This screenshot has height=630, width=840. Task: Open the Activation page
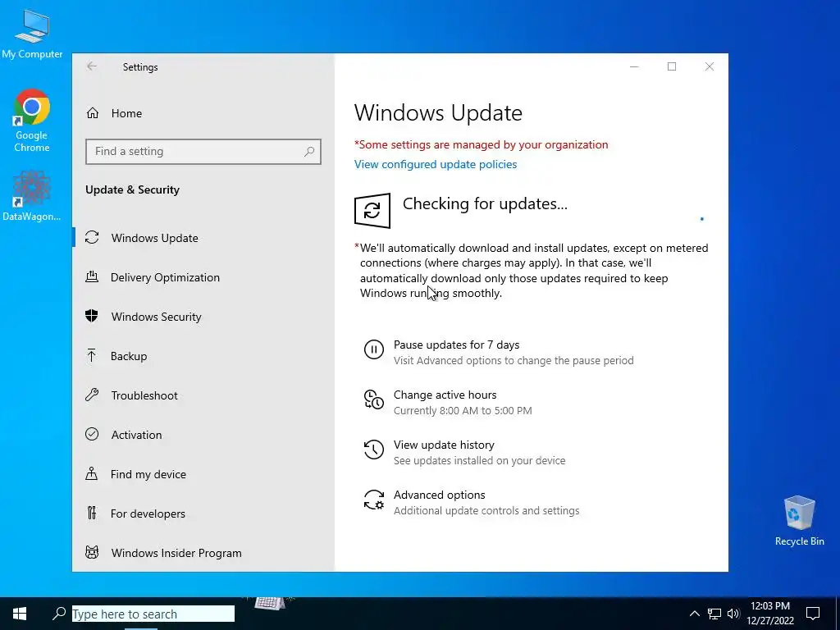pos(203,435)
